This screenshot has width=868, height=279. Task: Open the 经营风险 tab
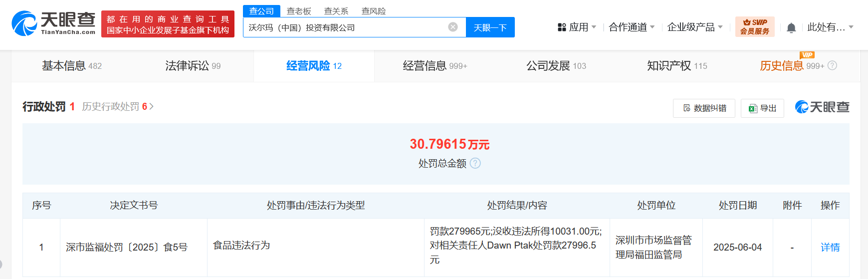pos(314,65)
